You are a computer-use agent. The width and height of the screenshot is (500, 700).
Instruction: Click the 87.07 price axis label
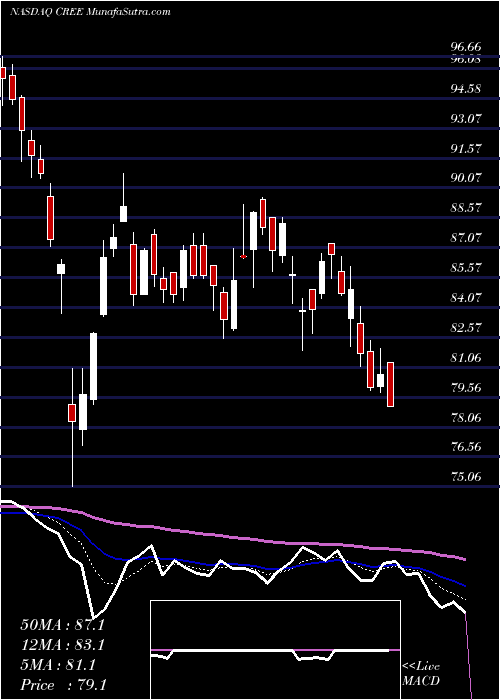tap(465, 238)
